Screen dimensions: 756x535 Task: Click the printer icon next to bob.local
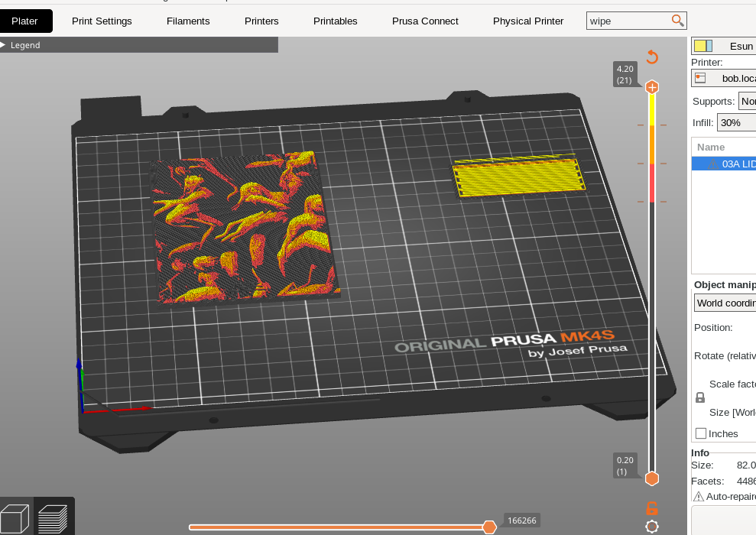tap(700, 78)
